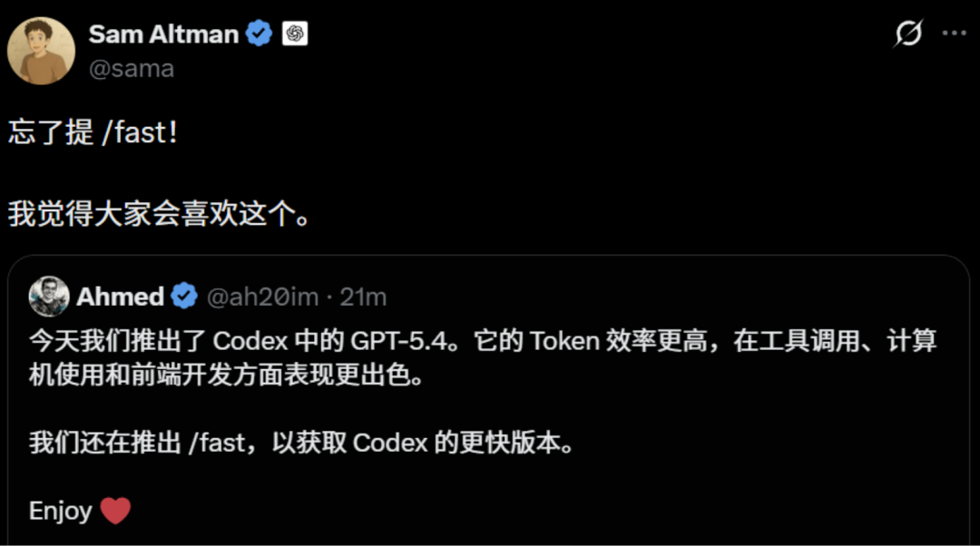The width and height of the screenshot is (980, 546).
Task: Open the OpenAI affiliation badge
Action: pyautogui.click(x=295, y=34)
